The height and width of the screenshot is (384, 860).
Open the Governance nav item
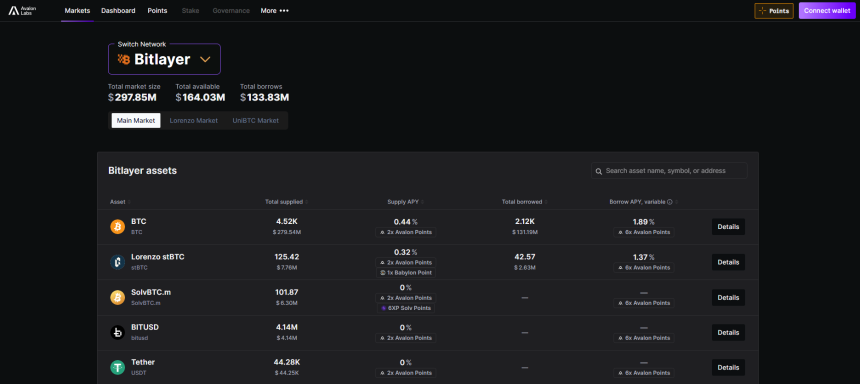(231, 10)
